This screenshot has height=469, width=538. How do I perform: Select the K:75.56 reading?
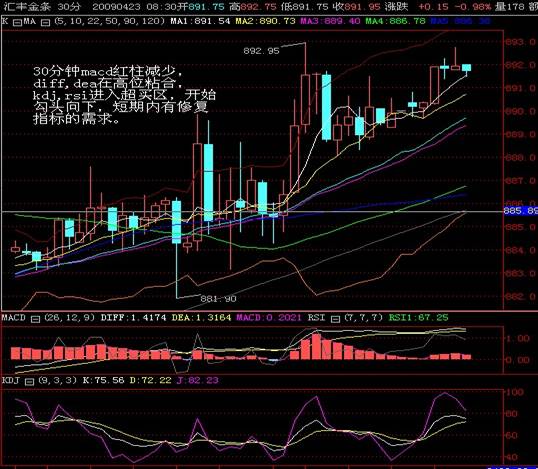[103, 380]
